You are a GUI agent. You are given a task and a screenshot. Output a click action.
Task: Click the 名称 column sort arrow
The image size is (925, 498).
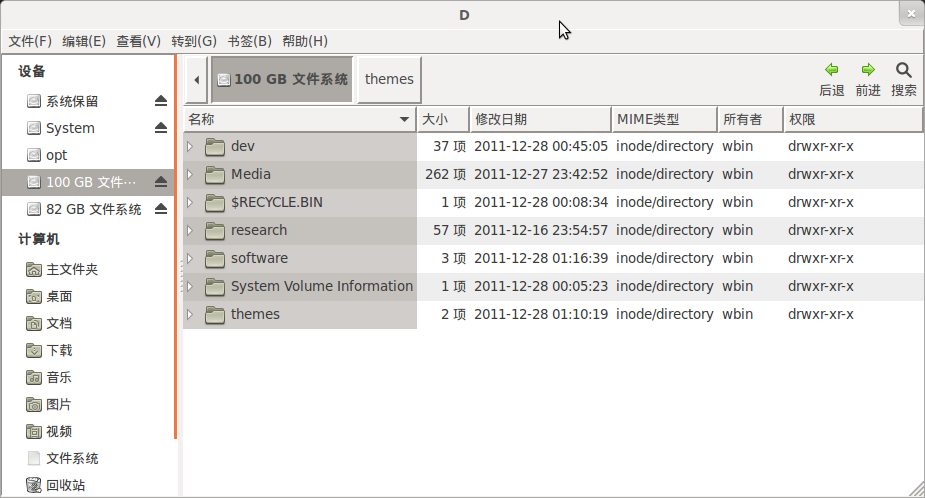(404, 120)
